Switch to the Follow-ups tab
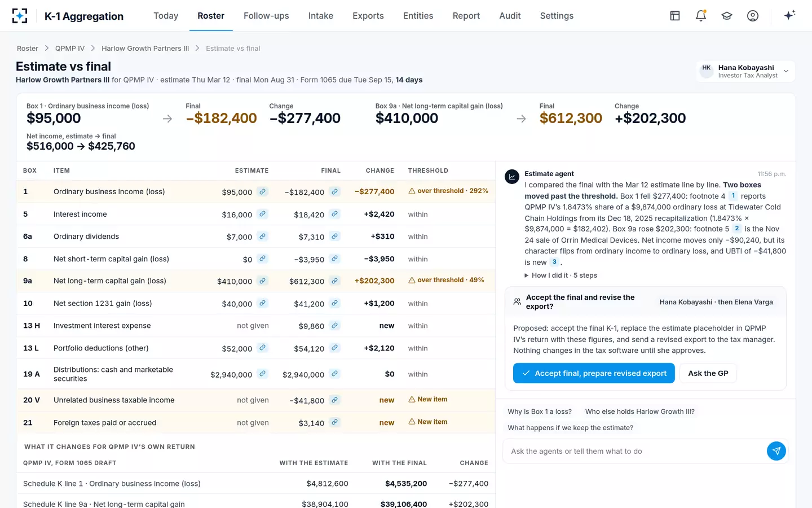812x508 pixels. click(x=266, y=16)
